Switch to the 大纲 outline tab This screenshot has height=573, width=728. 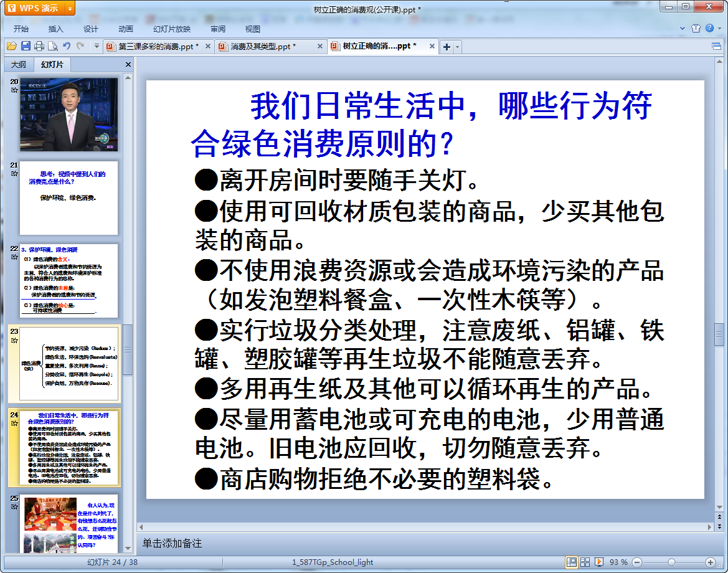click(19, 65)
